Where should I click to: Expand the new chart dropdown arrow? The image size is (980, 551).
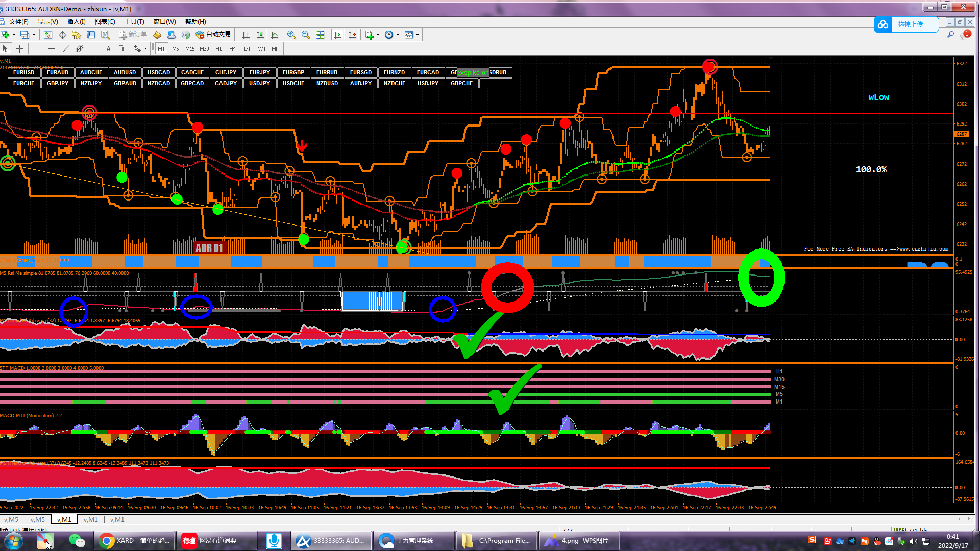[14, 35]
